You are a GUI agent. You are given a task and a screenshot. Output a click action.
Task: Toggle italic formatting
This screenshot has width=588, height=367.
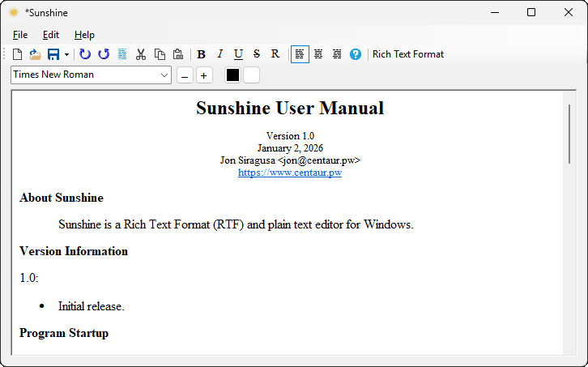pyautogui.click(x=219, y=54)
